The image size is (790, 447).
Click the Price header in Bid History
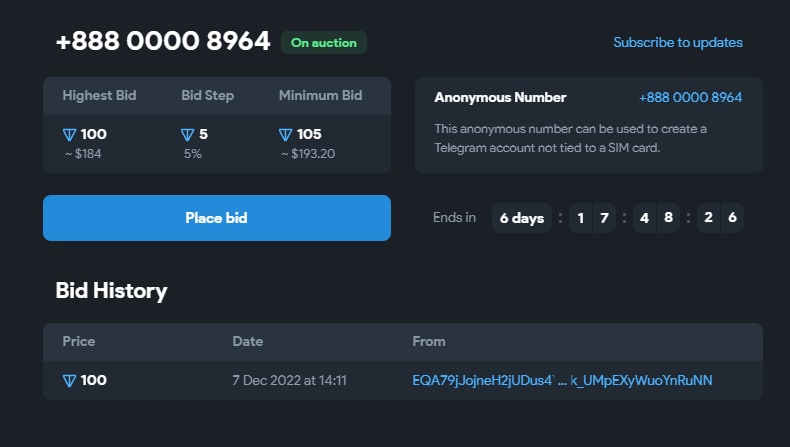point(79,341)
